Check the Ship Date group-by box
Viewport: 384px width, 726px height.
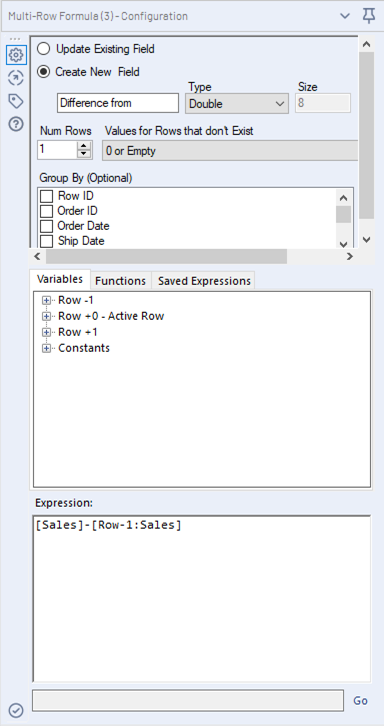tap(46, 241)
